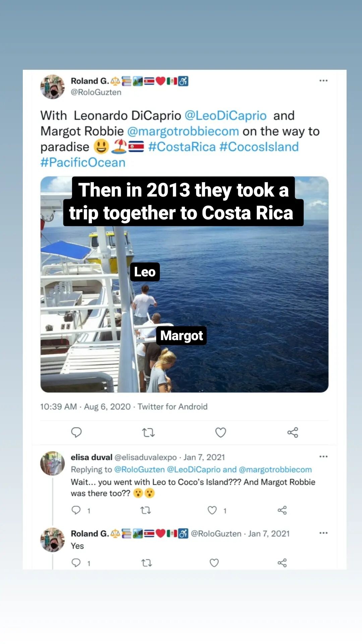362x644 pixels.
Task: Retweet the main Costa Rica tweet
Action: click(148, 432)
